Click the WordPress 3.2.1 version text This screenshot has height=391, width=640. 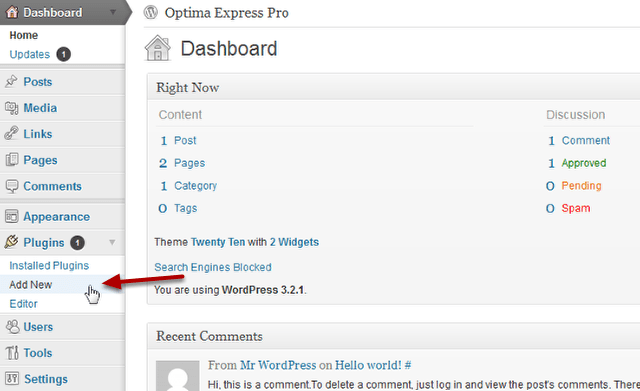(x=262, y=290)
